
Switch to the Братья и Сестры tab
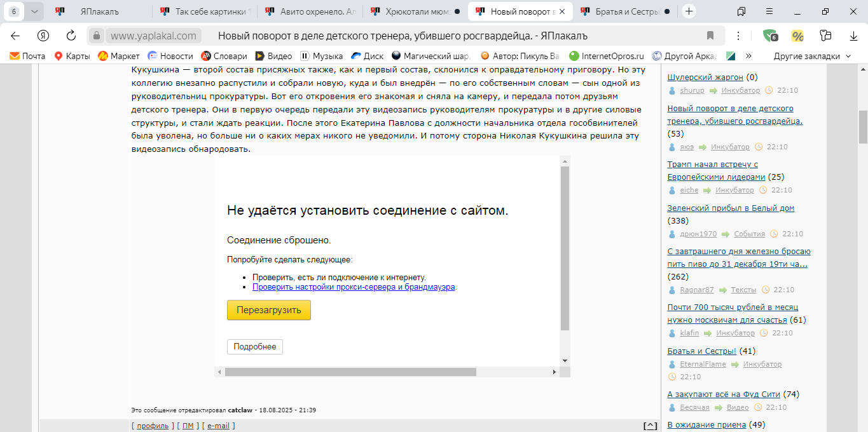625,11
